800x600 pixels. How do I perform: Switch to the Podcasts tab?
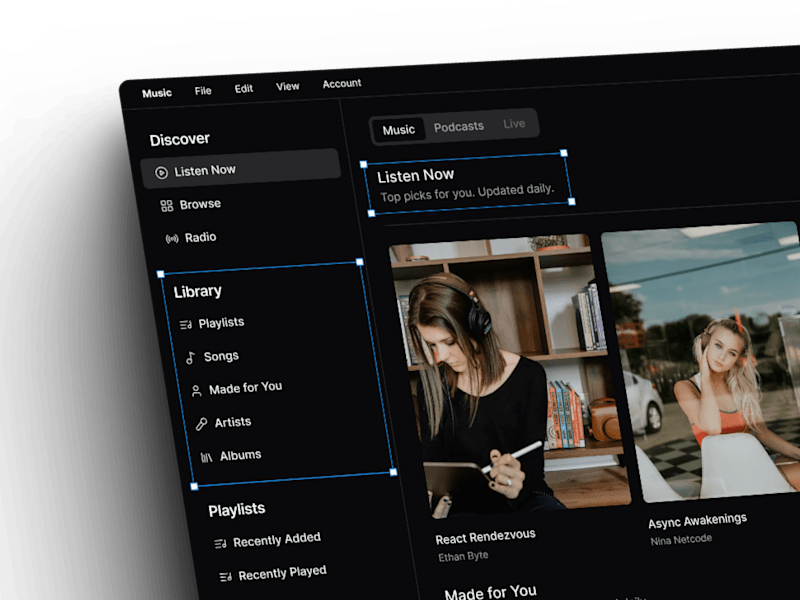[459, 127]
